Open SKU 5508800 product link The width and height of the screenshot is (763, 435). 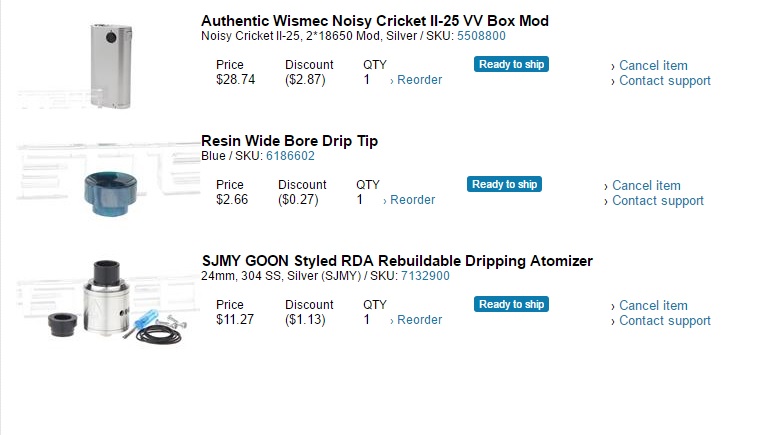tap(481, 36)
